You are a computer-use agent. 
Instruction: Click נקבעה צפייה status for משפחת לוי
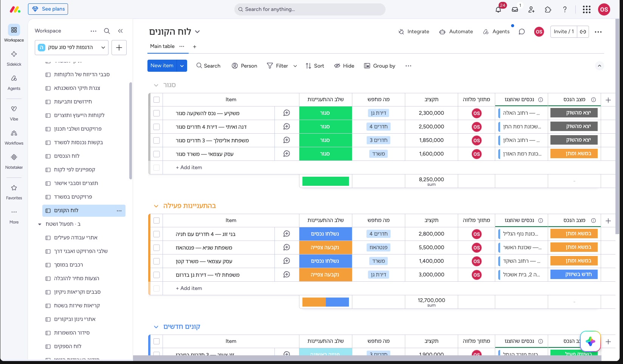[x=325, y=275]
